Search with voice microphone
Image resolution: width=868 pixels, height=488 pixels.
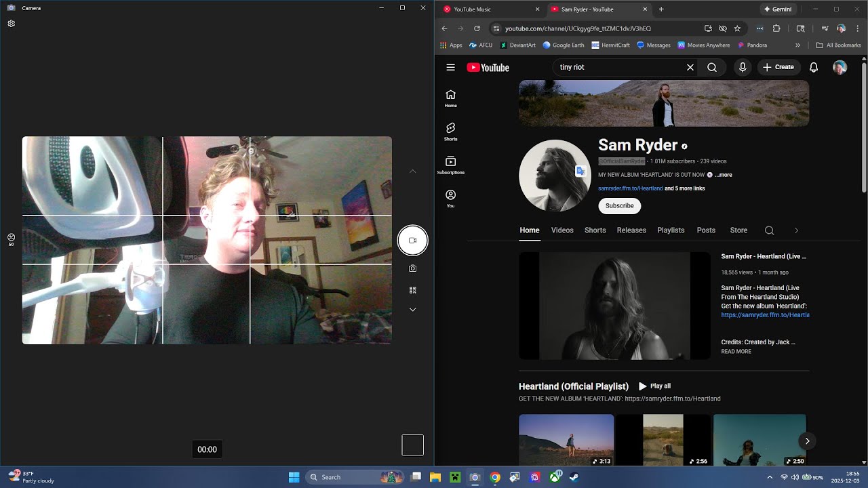743,67
